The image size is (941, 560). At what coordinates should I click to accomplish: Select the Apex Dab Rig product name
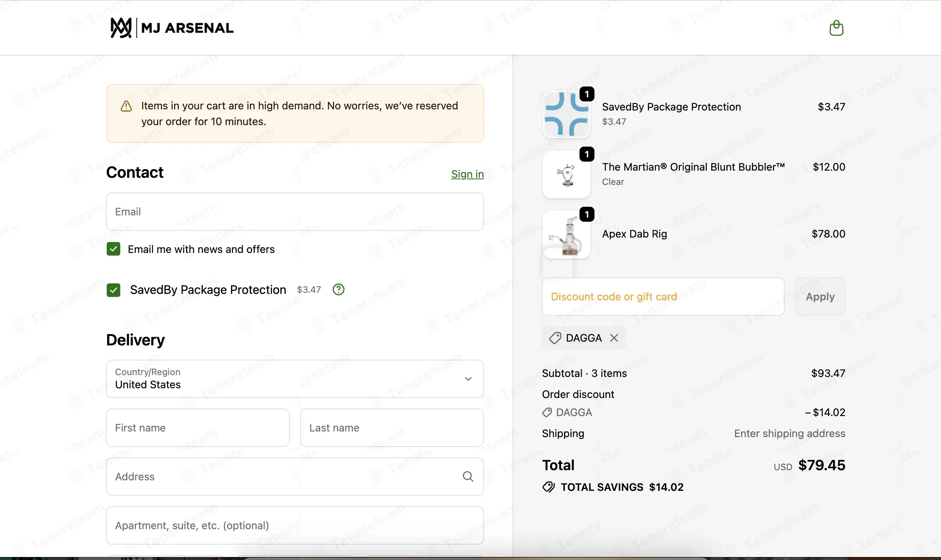click(634, 234)
